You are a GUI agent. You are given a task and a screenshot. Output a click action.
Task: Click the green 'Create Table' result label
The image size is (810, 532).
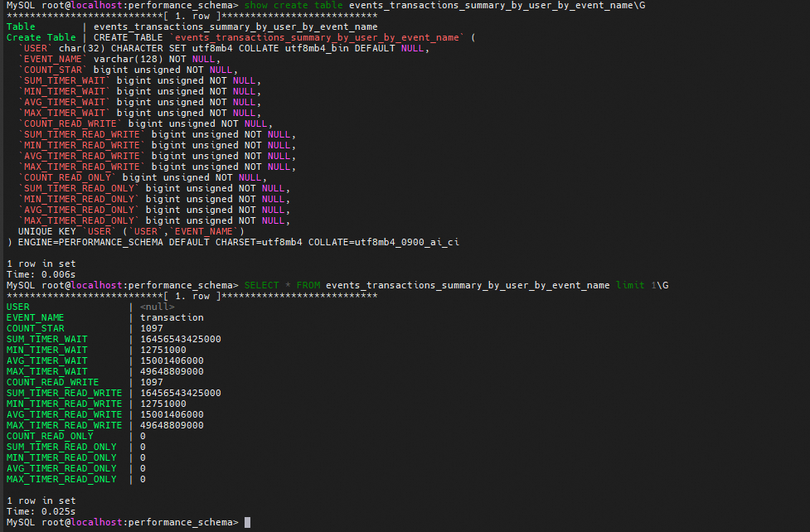41,38
